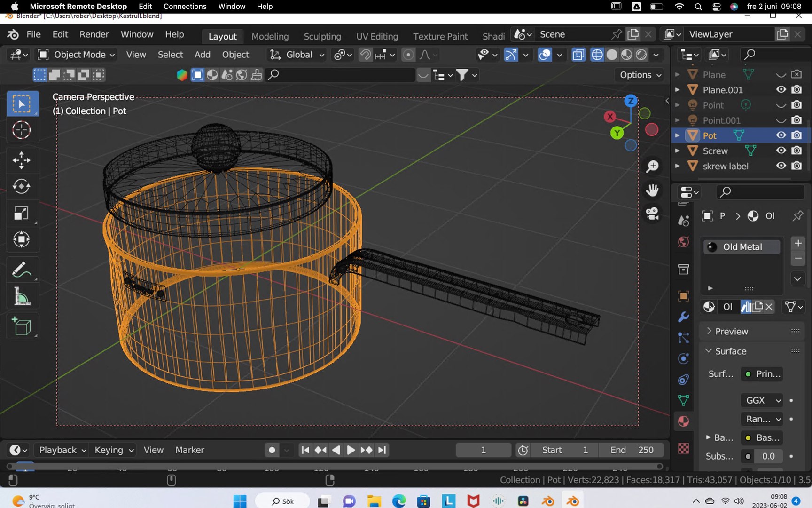Jump to the timeline end frame
The height and width of the screenshot is (508, 812).
click(382, 450)
